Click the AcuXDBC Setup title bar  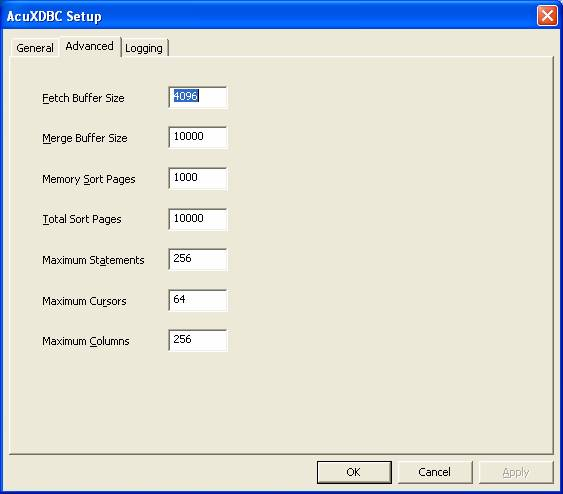coord(269,16)
